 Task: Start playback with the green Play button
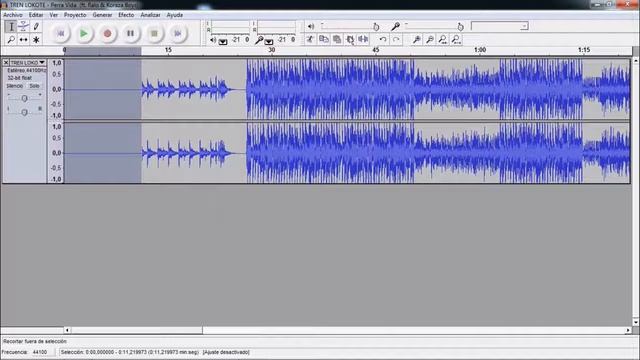[84, 33]
